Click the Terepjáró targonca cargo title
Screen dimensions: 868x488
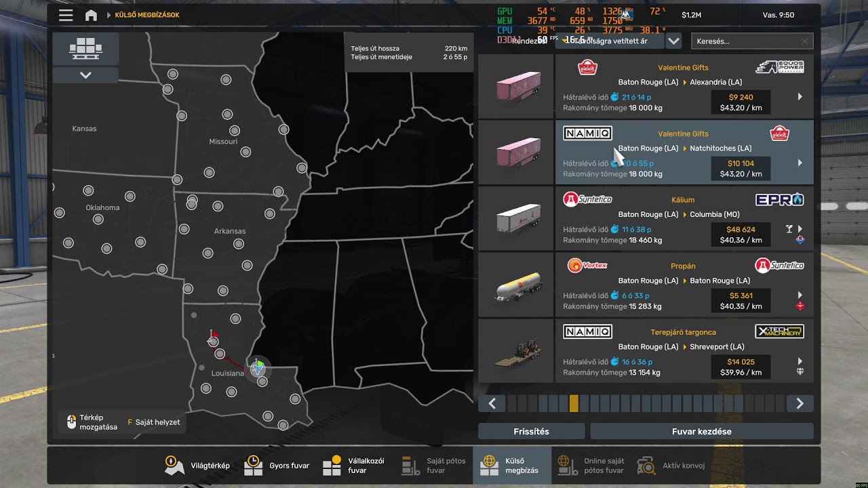click(683, 332)
